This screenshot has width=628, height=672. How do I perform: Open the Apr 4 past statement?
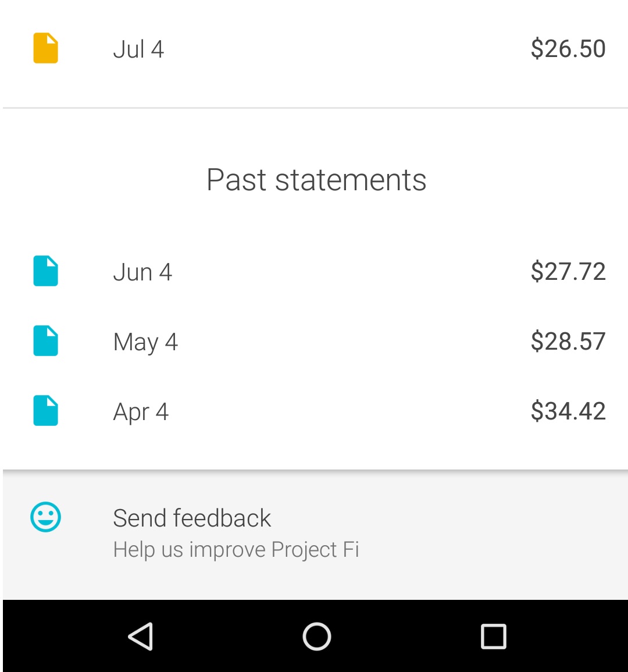click(x=141, y=412)
